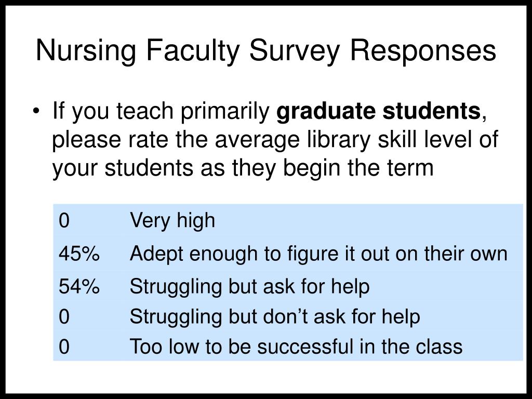
Task: Click the bullet point before If you teach
Action: pyautogui.click(x=36, y=111)
